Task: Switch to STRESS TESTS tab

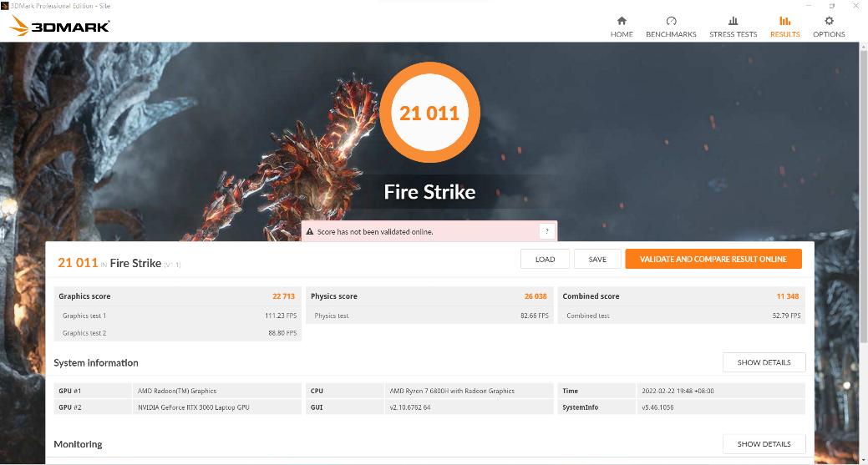Action: [x=733, y=34]
